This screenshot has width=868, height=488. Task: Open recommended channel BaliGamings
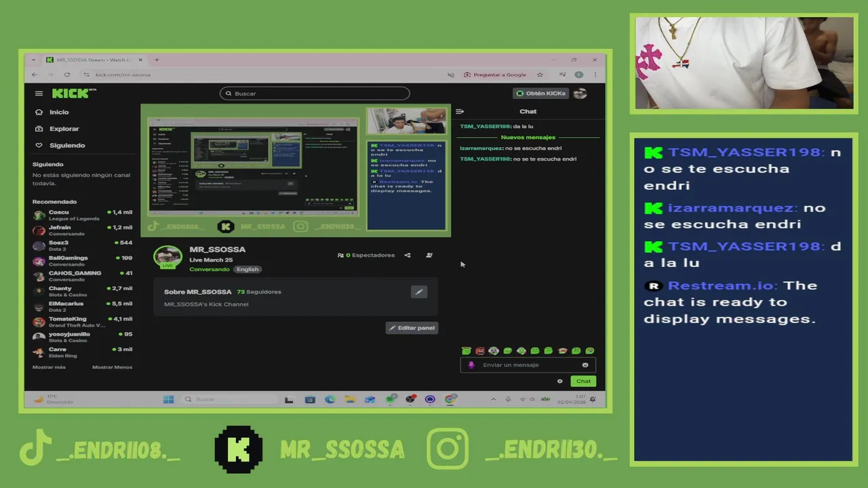pyautogui.click(x=82, y=261)
